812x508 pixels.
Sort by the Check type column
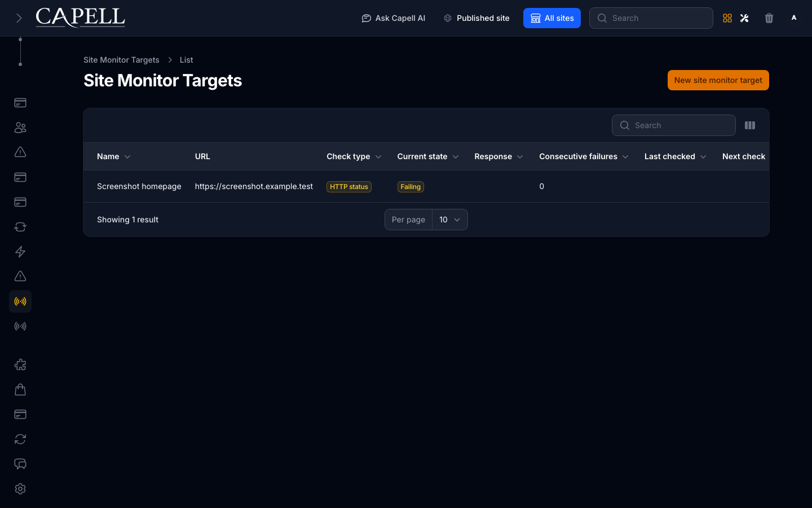pyautogui.click(x=354, y=156)
